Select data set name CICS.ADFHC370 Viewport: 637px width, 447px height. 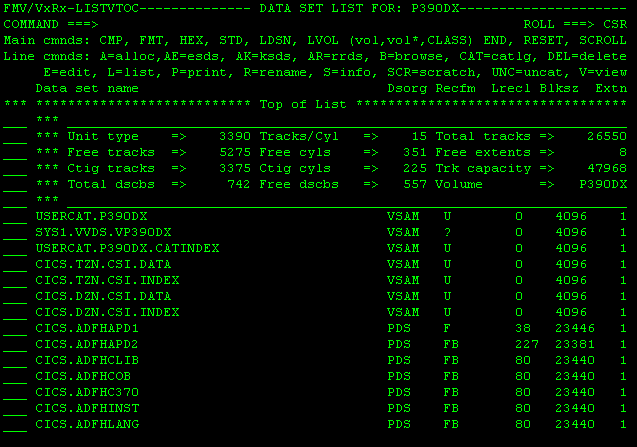click(x=87, y=392)
